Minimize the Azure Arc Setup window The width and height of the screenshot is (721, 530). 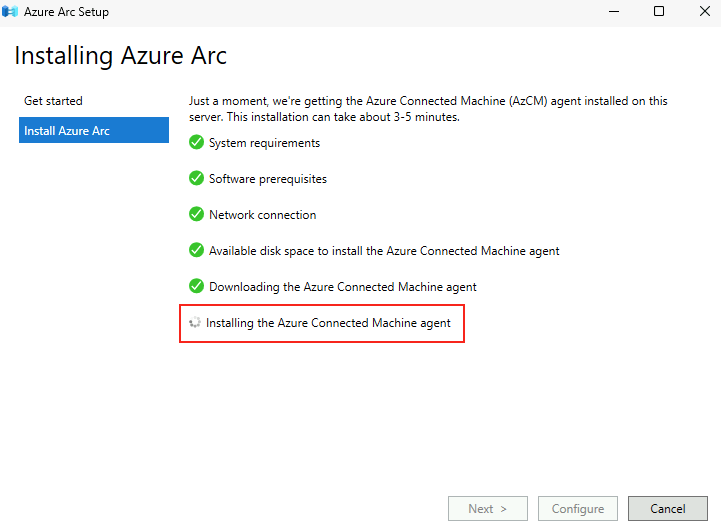tap(614, 11)
